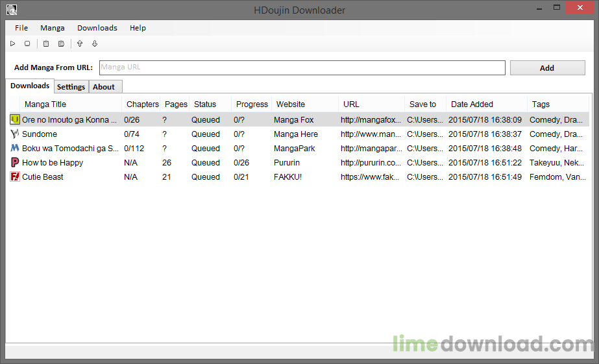Click the 0/112 chapters cell
599x364 pixels.
click(134, 149)
